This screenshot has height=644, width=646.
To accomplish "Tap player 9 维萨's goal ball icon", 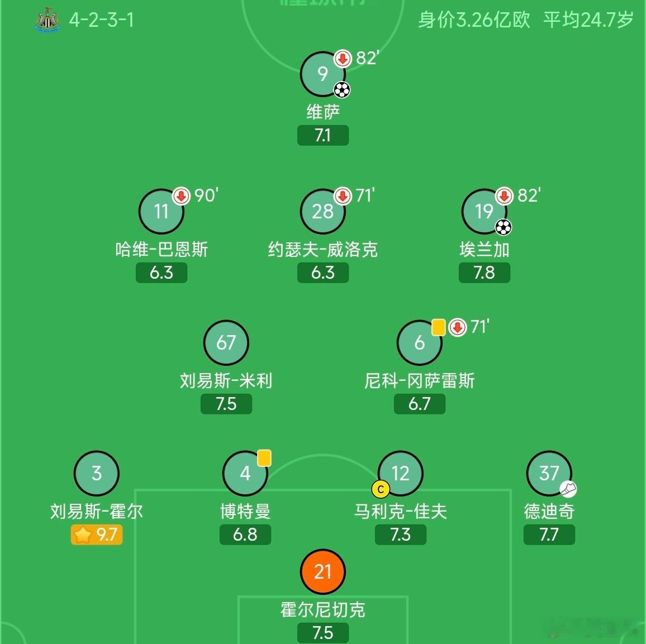I will coord(342,90).
